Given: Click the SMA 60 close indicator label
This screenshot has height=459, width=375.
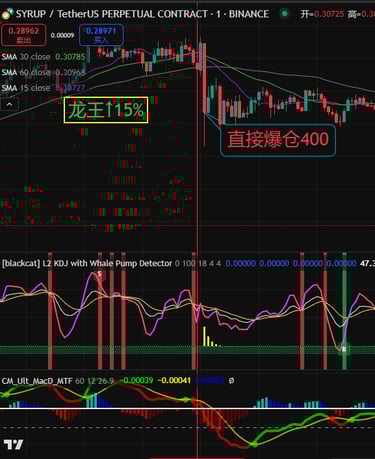Looking at the screenshot, I should pyautogui.click(x=26, y=72).
